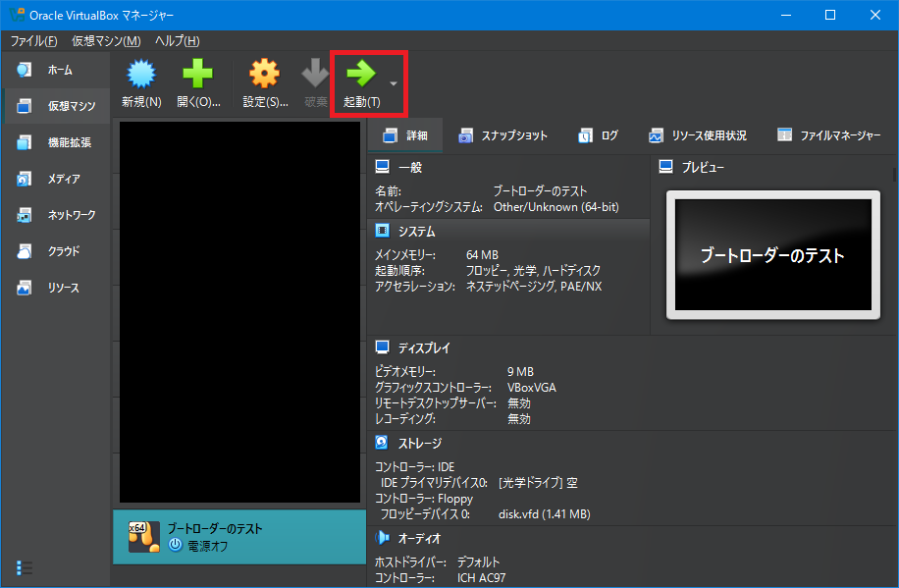
Task: Click the details pane vertical scrollbar
Action: click(x=894, y=175)
